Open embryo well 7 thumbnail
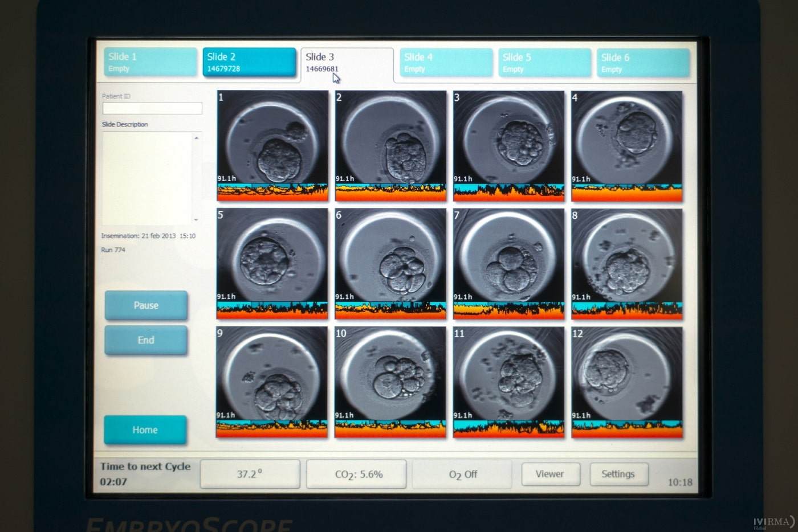Screen dimensions: 798x532 [x=508, y=256]
